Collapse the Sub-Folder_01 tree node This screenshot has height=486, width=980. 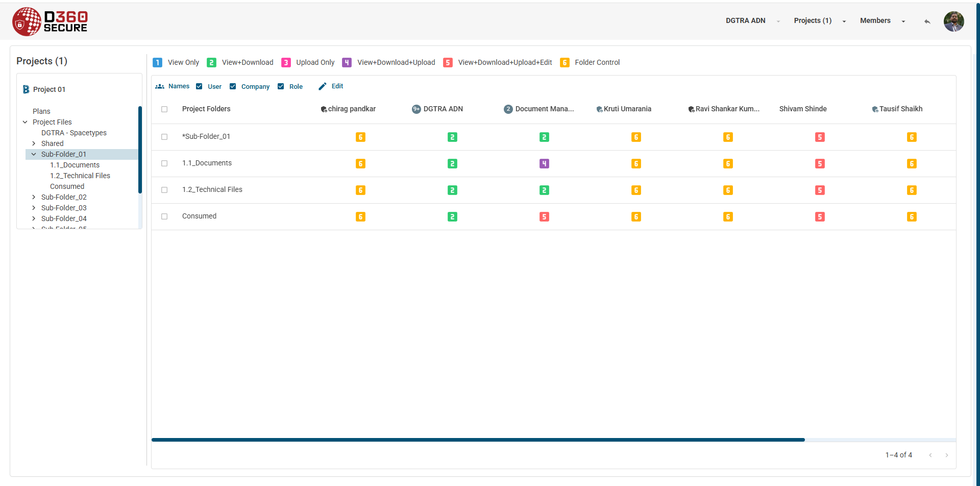34,154
